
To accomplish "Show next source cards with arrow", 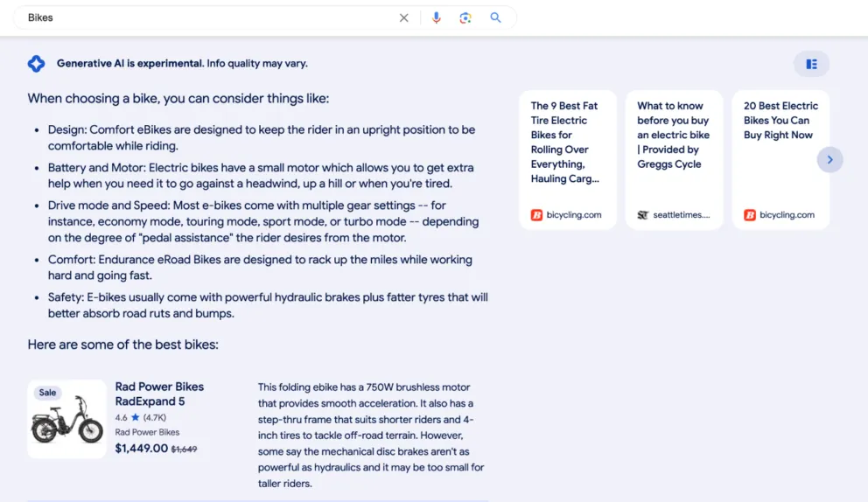I will pos(829,159).
